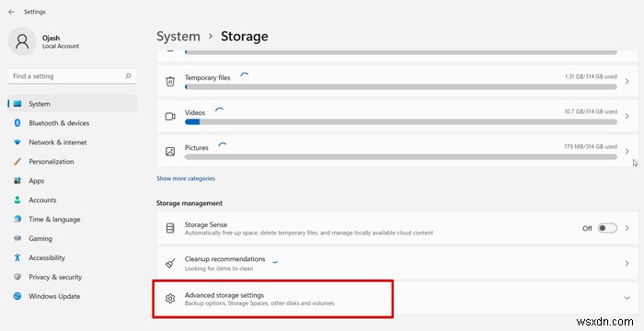Screen dimensions: 644x331
Task: Go to Apps settings category
Action: point(73,181)
